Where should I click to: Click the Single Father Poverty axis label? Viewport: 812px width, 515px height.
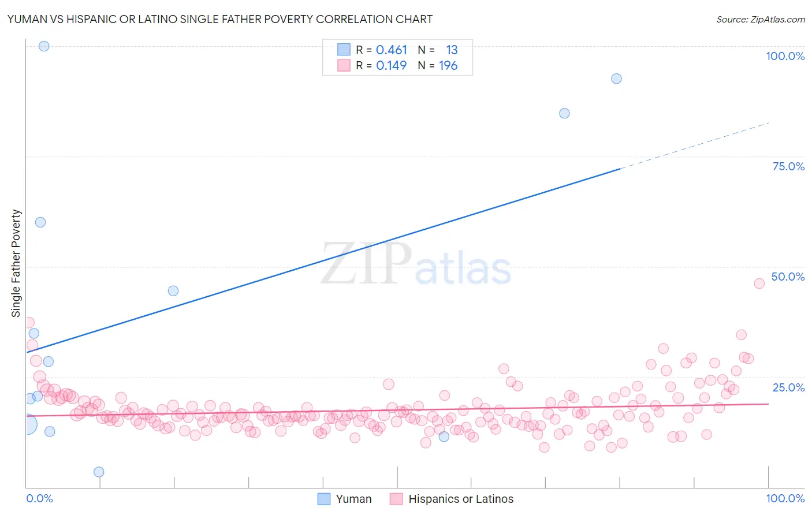coord(16,263)
